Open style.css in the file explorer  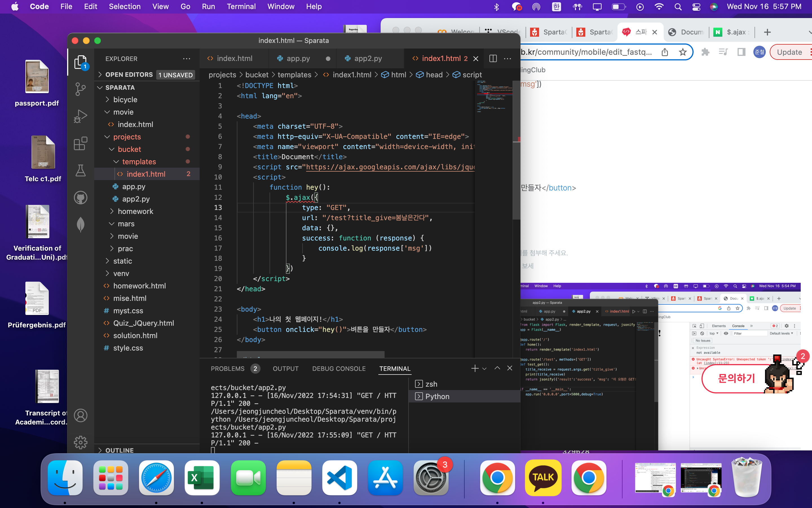click(147, 348)
